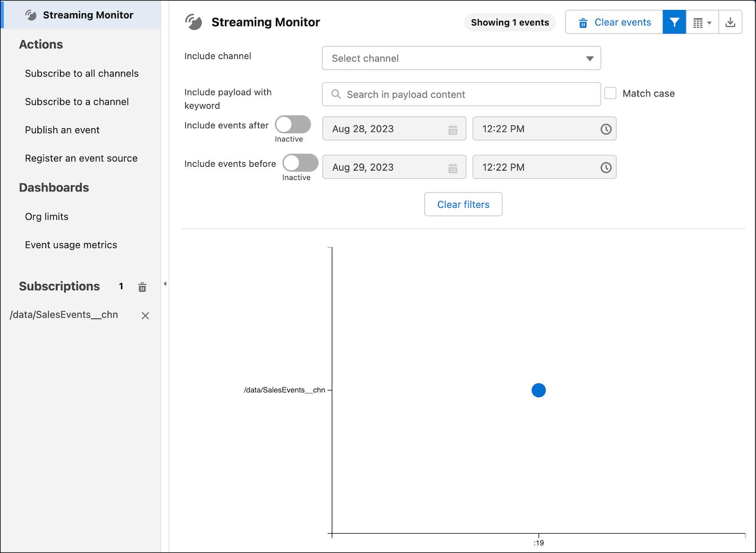This screenshot has height=553, width=756.
Task: Open calendar icon for events before date
Action: coord(453,168)
